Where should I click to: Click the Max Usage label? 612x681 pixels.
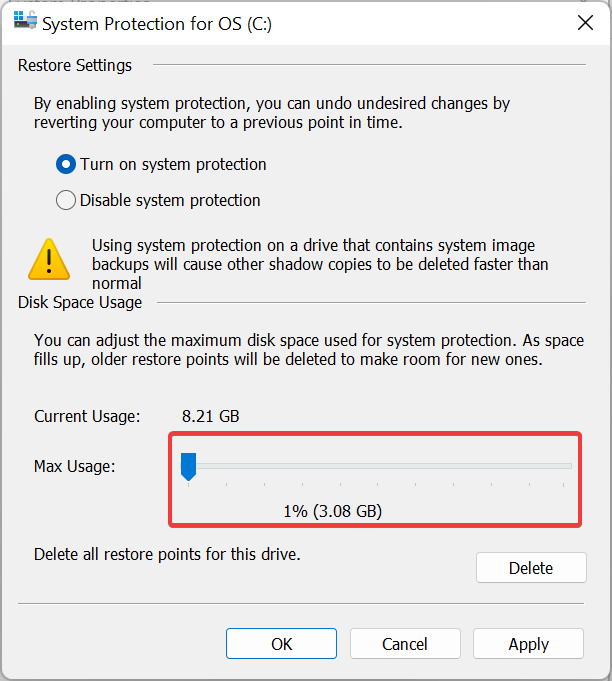[75, 466]
